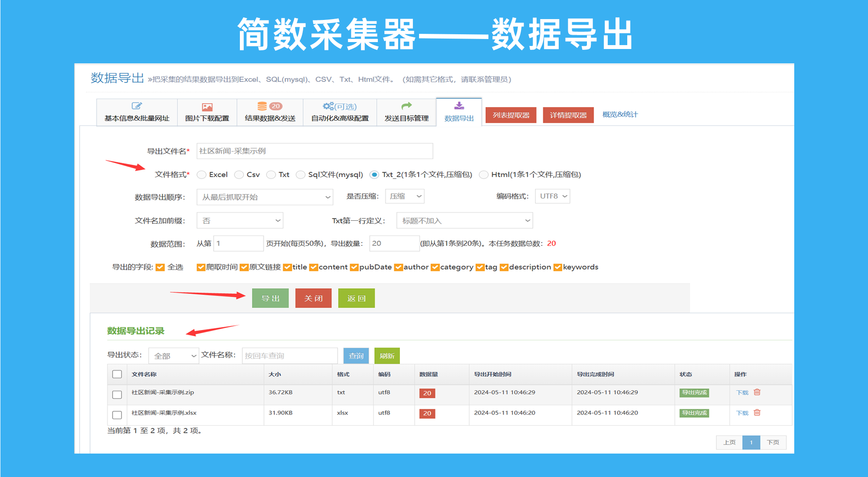Click the gears icon above 自动化&高级配置
The height and width of the screenshot is (477, 868).
point(328,106)
